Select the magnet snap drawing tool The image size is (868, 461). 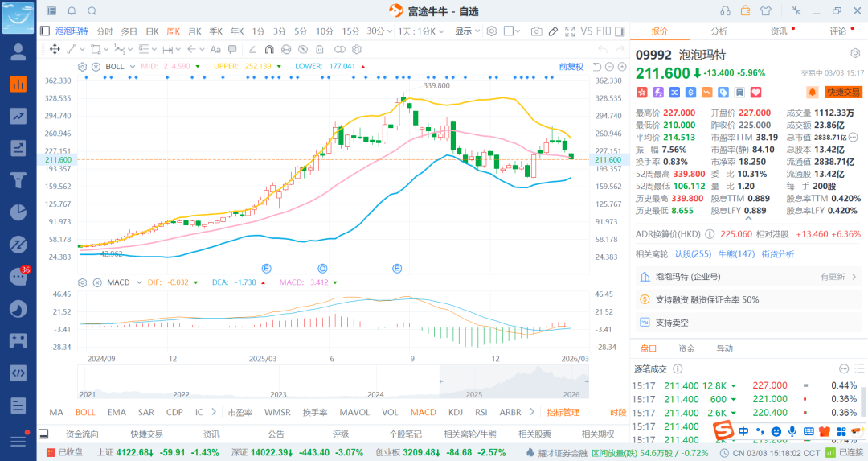tap(269, 49)
